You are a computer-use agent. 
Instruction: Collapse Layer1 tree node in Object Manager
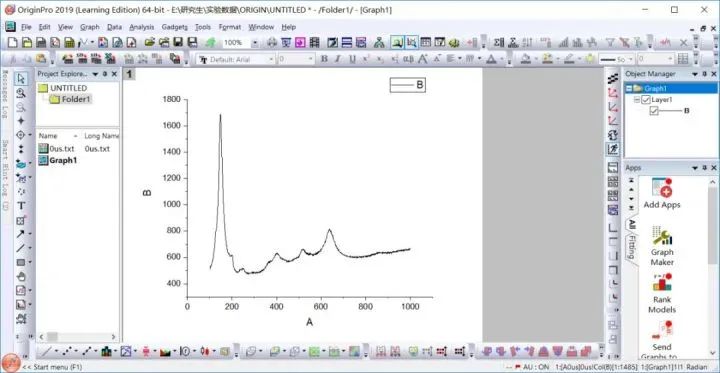click(636, 99)
